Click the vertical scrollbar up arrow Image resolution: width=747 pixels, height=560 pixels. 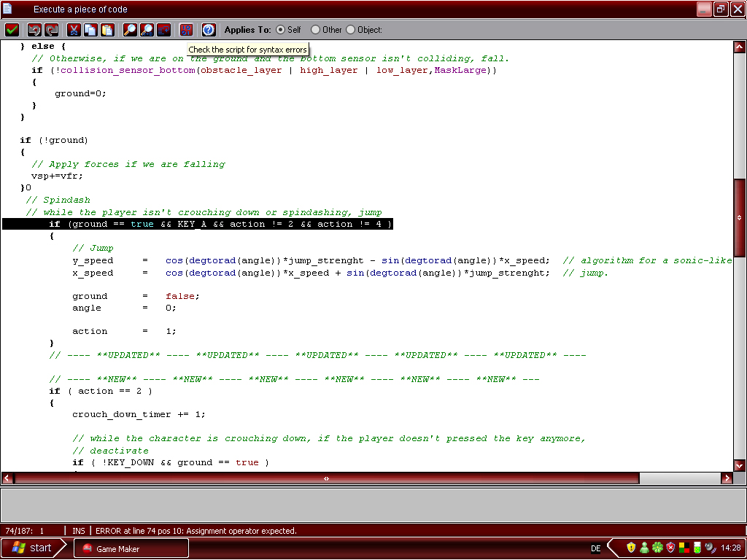pyautogui.click(x=740, y=46)
